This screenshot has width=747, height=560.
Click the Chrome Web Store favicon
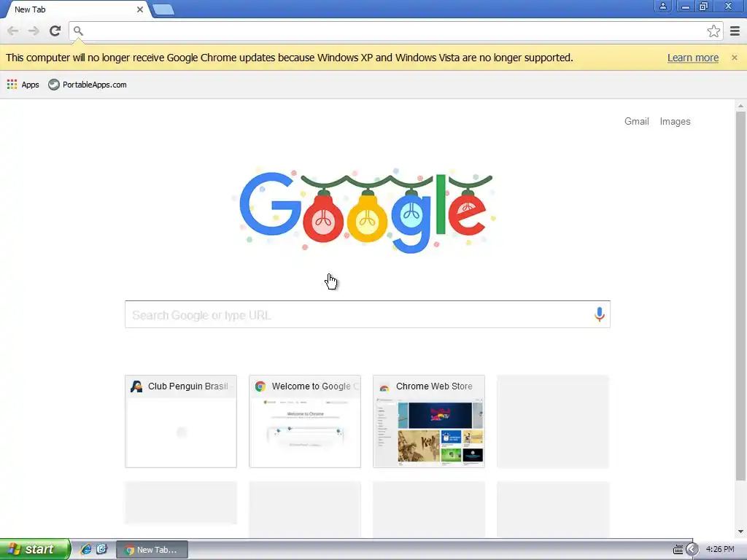click(384, 386)
